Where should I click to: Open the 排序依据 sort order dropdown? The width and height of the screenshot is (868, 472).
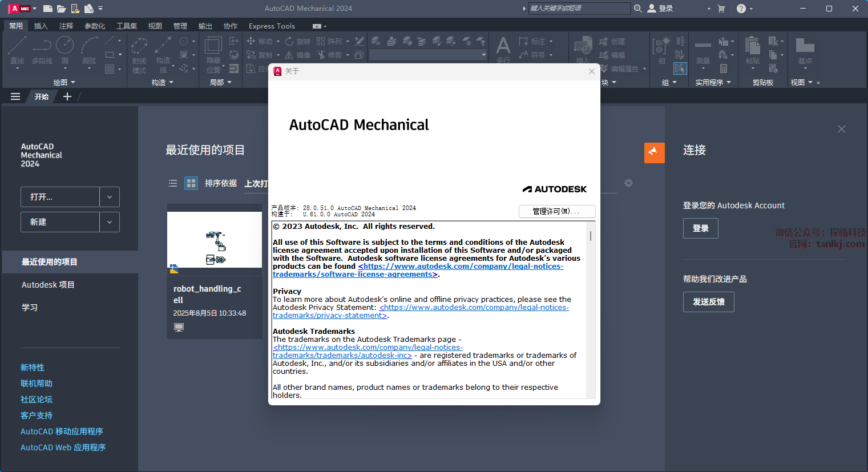pos(256,183)
